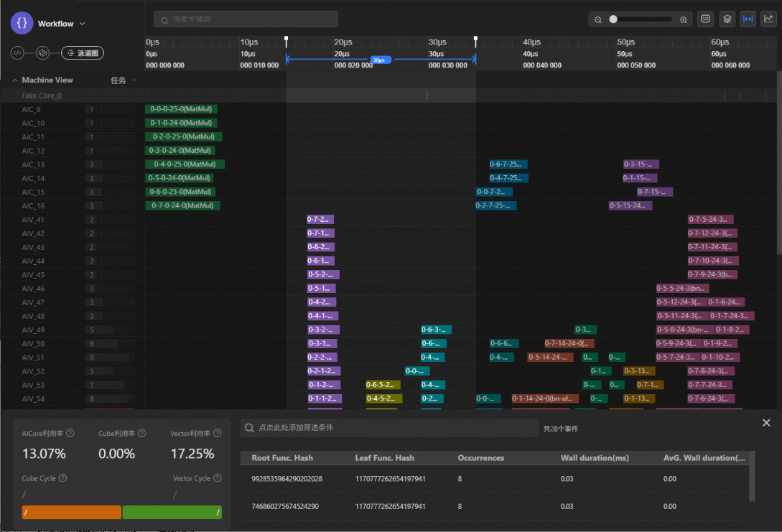Select the 泳道图 view tab
The image size is (782, 532).
click(x=83, y=53)
